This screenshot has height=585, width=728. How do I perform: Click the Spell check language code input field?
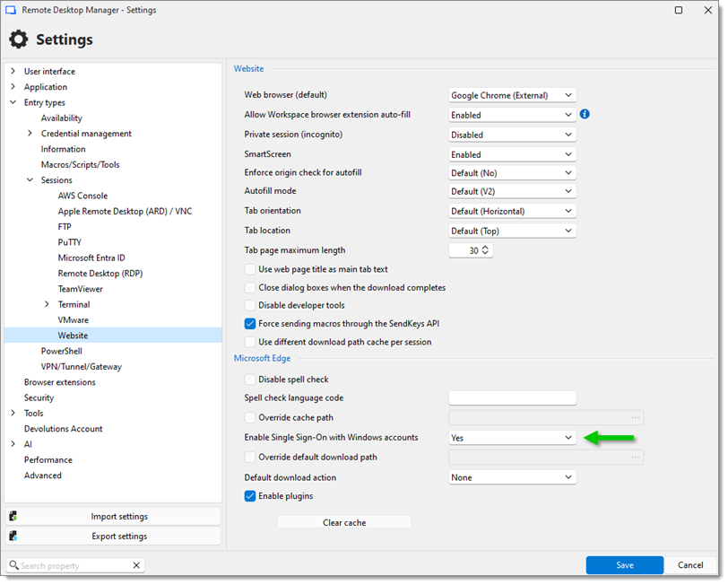click(511, 397)
